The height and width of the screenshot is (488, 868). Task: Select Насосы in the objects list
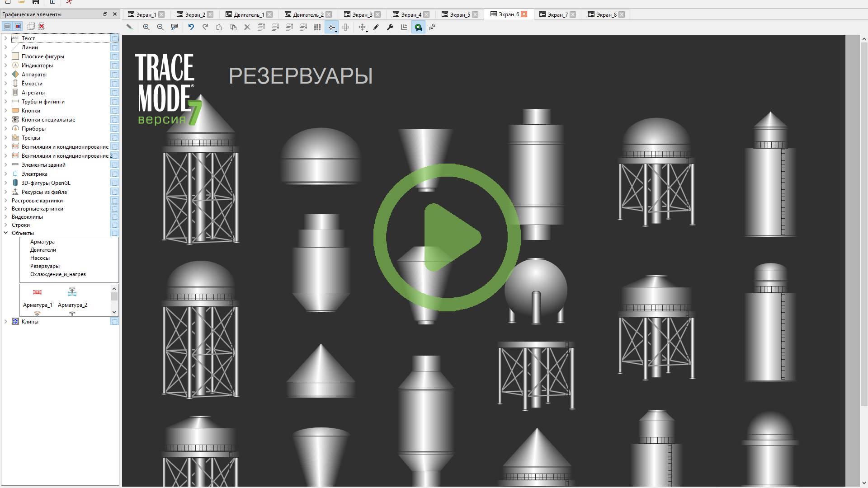point(40,258)
